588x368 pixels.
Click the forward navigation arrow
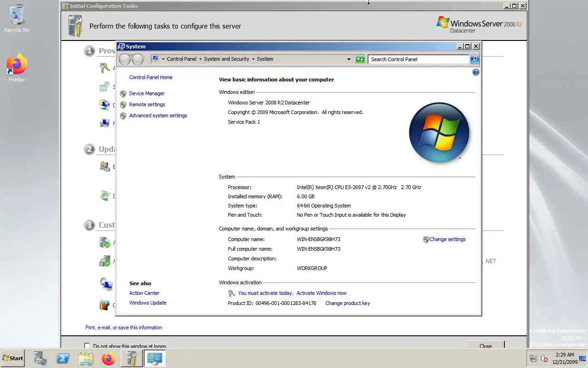pos(137,59)
